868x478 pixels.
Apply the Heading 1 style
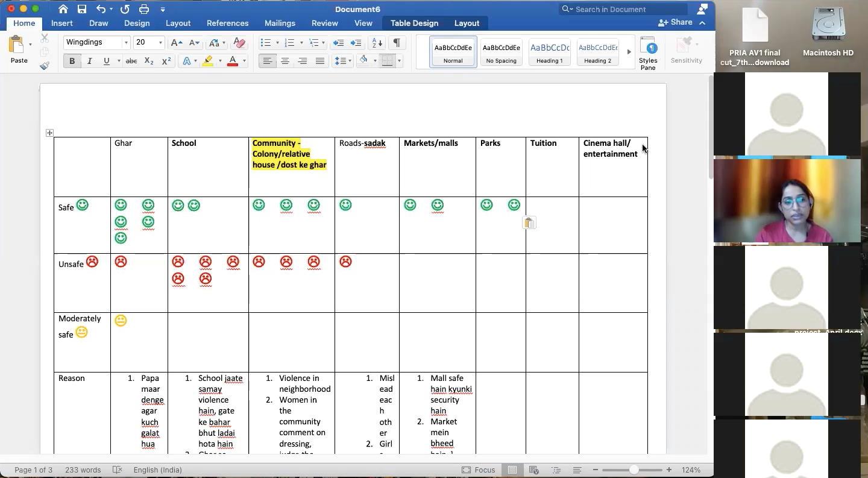pyautogui.click(x=549, y=52)
